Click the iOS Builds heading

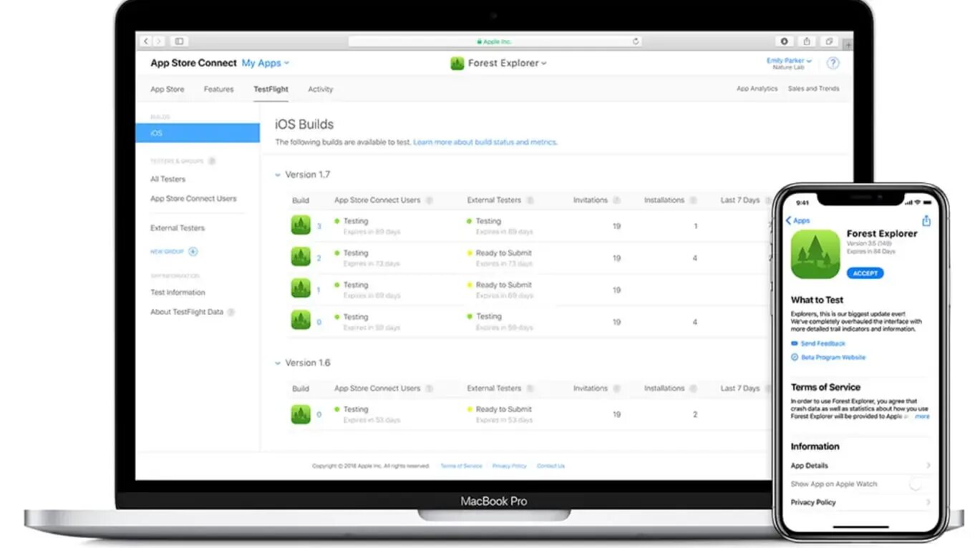[x=304, y=124]
